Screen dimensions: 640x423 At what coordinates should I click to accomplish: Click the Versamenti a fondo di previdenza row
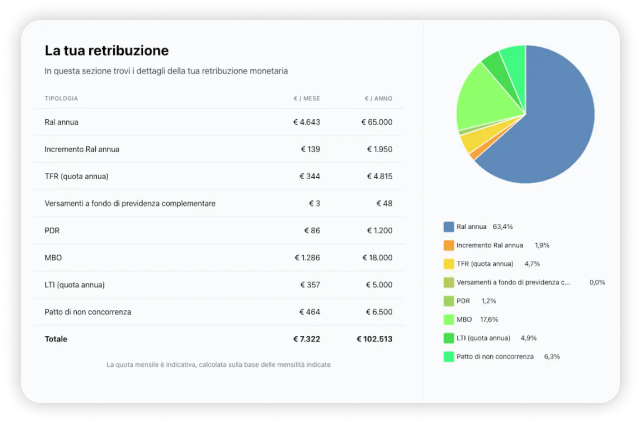pos(130,204)
